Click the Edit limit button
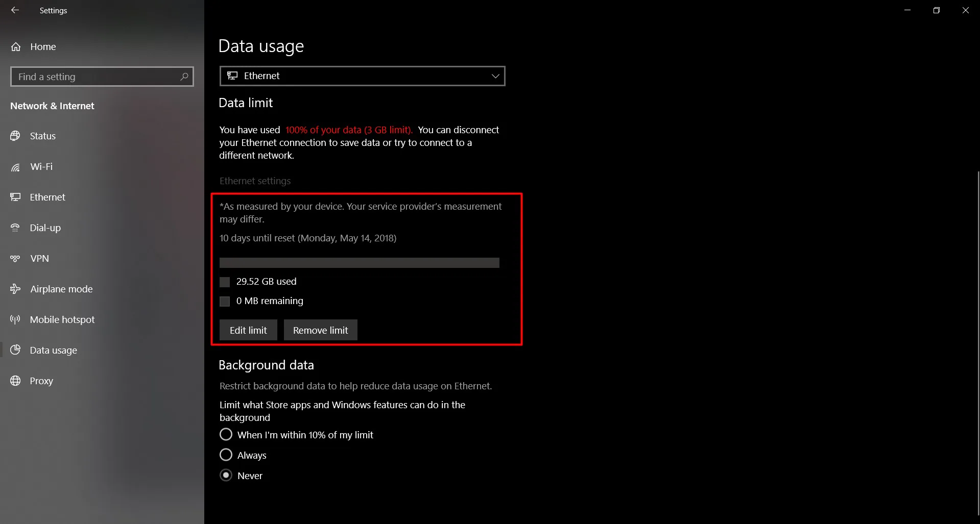The image size is (980, 524). (248, 330)
